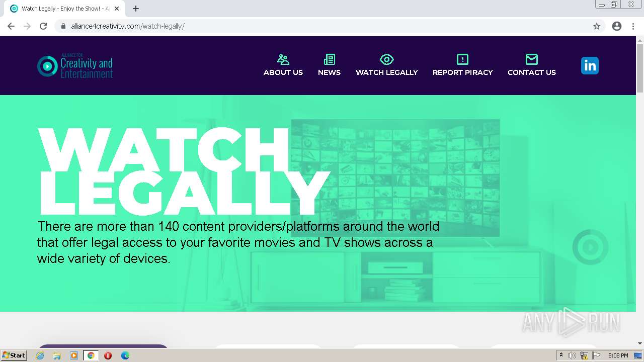This screenshot has width=644, height=362.
Task: Open Opera browser taskbar icon
Action: (x=108, y=355)
